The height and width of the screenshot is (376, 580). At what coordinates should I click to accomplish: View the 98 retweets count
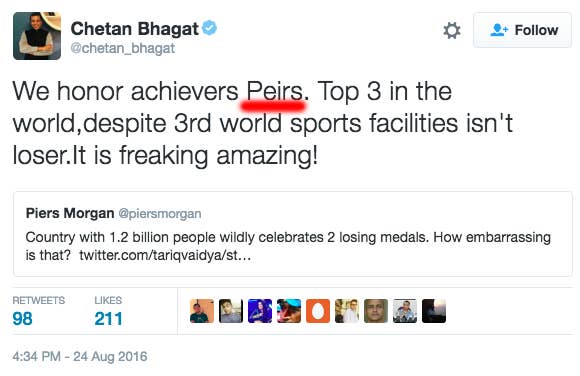(x=22, y=319)
